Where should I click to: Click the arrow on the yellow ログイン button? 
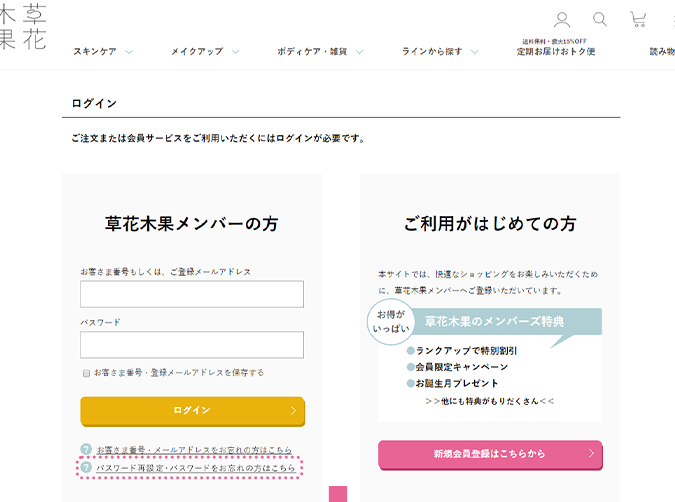[293, 410]
